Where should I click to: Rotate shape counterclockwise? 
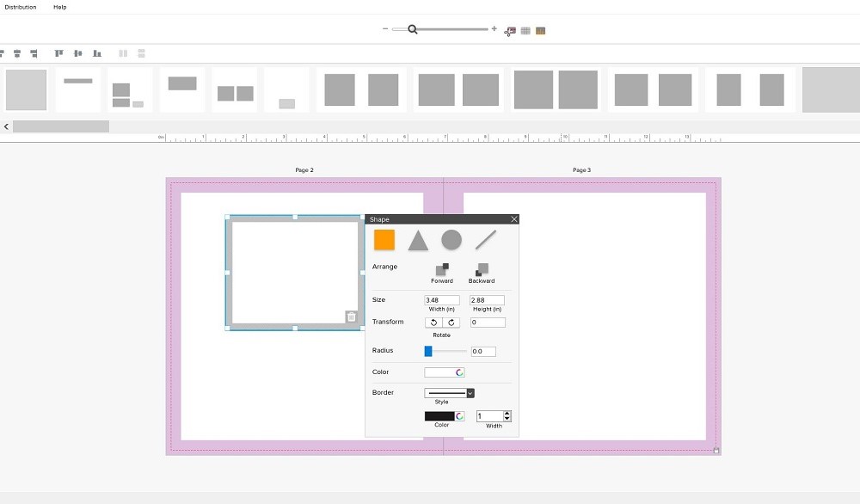tap(433, 323)
